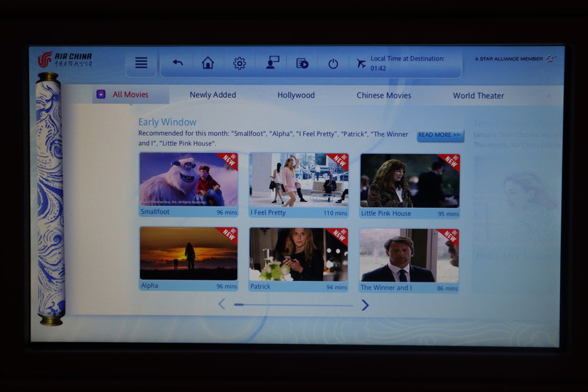Open the hamburger menu
Image resolution: width=588 pixels, height=392 pixels.
coord(141,62)
